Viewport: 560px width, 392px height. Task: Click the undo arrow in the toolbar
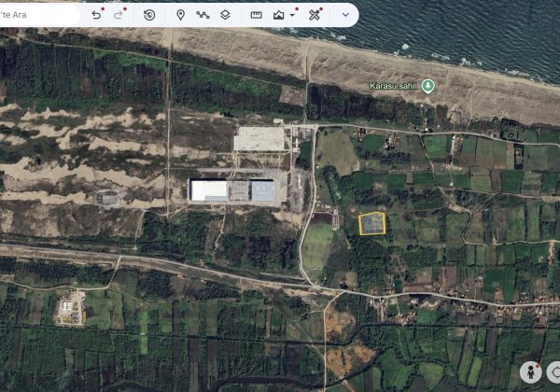96,15
